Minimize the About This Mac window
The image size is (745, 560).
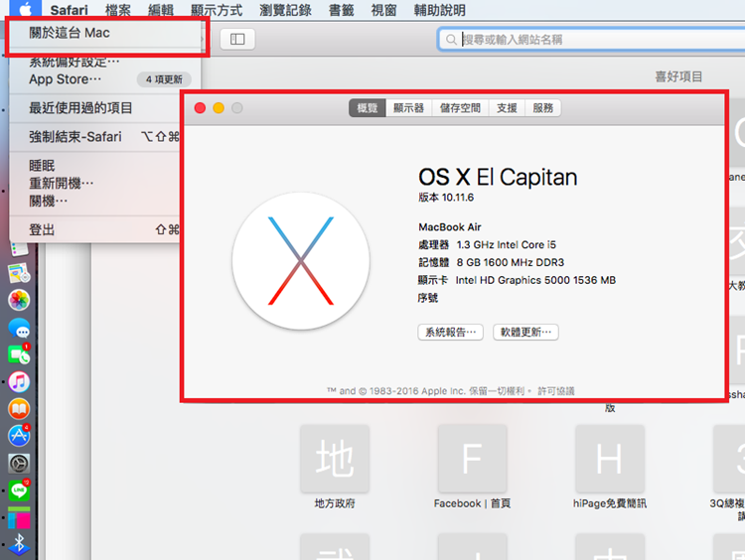[219, 108]
